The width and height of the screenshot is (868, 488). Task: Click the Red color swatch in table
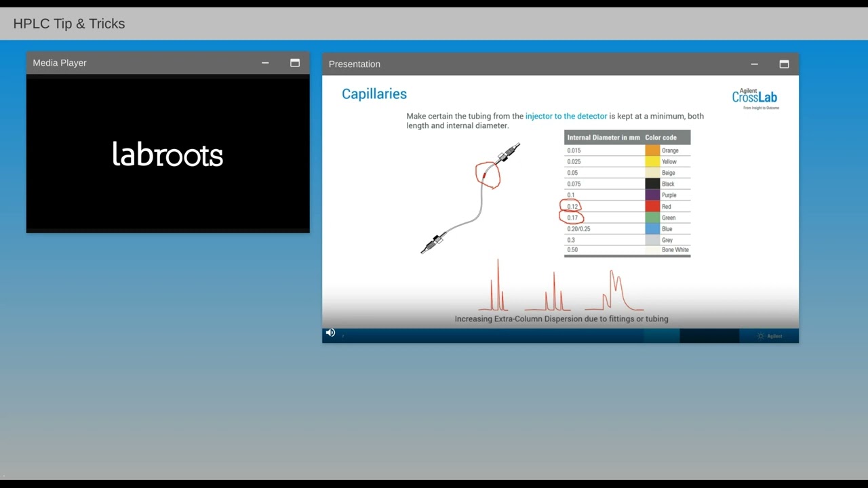pos(652,206)
